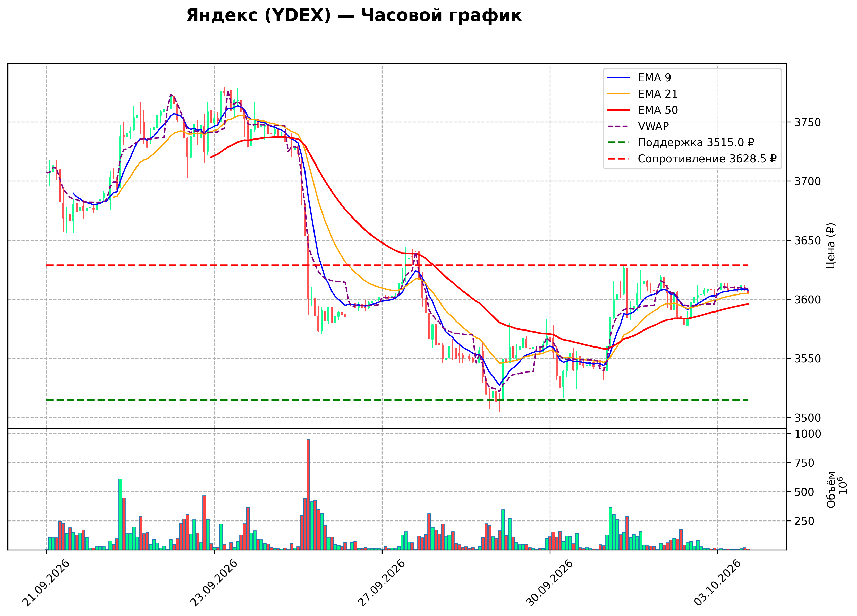Click the red EMA 50 legend line sample
This screenshot has width=857, height=616.
click(x=619, y=110)
